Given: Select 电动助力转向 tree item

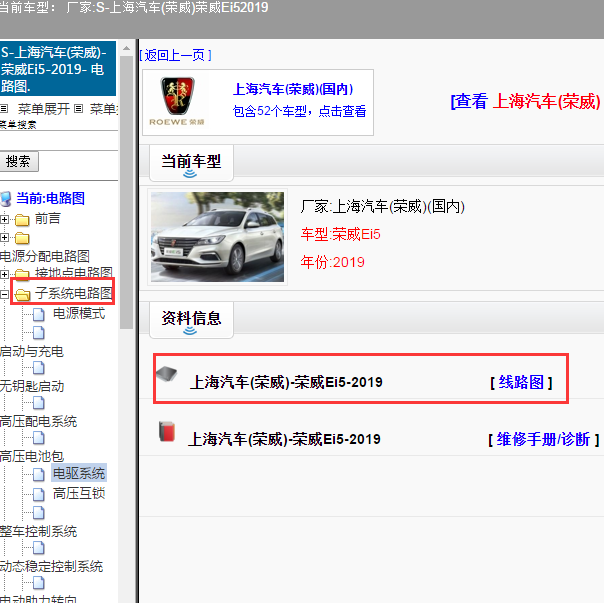Looking at the screenshot, I should click(x=39, y=599).
